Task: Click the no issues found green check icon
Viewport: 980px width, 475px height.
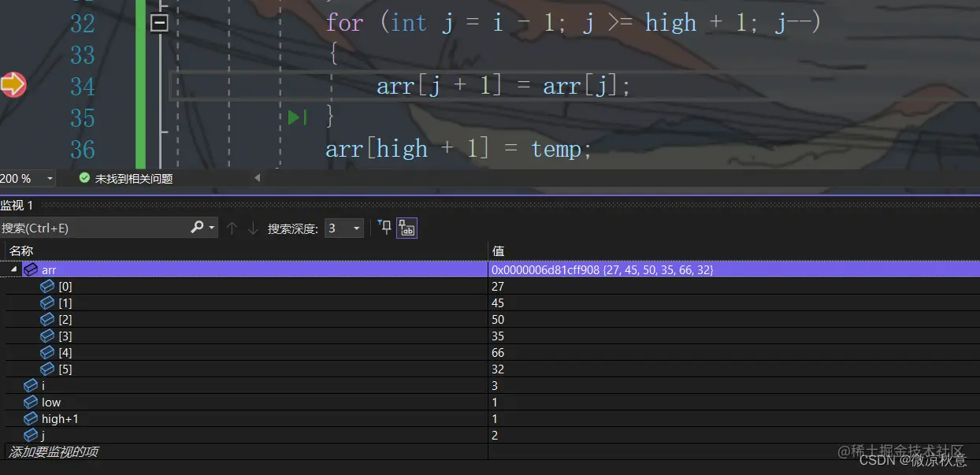Action: tap(84, 179)
